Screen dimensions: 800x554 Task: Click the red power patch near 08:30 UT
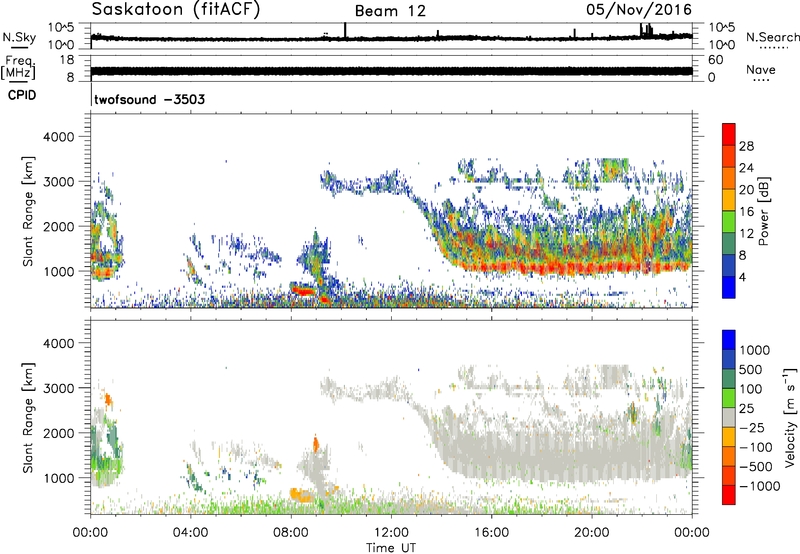point(304,291)
